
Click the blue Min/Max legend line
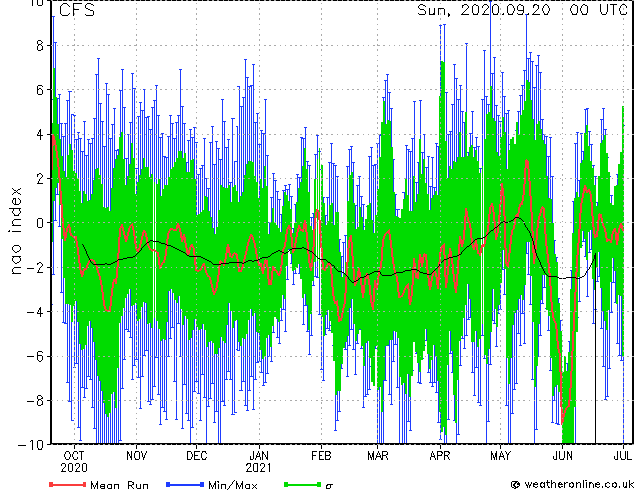pyautogui.click(x=185, y=484)
